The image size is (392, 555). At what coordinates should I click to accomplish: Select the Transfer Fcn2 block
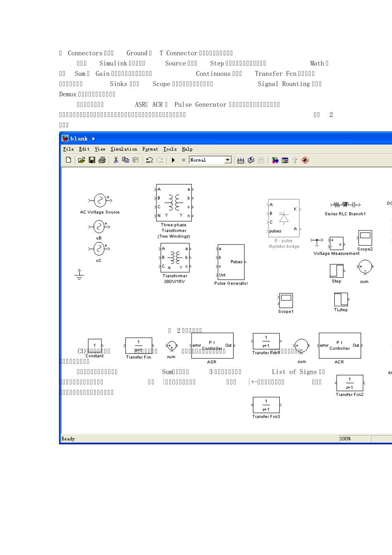(350, 383)
